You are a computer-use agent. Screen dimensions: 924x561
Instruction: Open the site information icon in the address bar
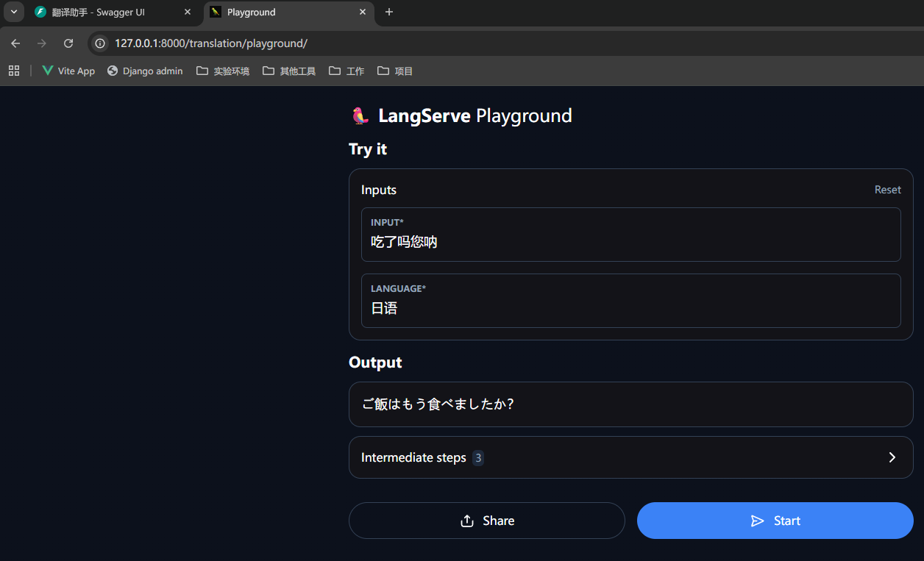[100, 43]
